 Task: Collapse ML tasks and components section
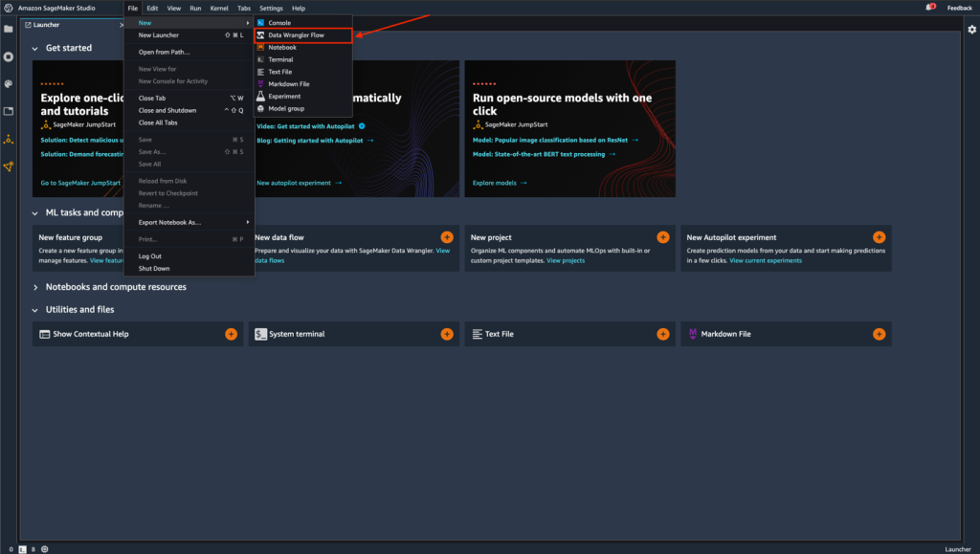(x=35, y=213)
